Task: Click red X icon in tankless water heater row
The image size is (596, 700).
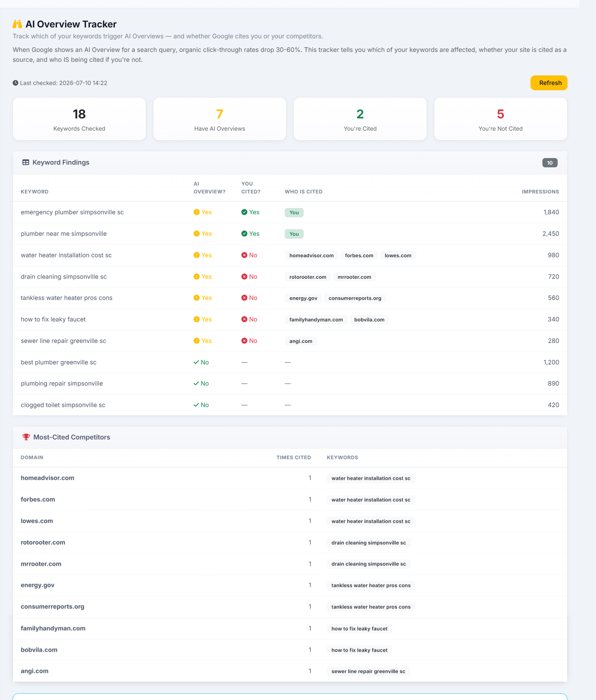Action: [244, 298]
